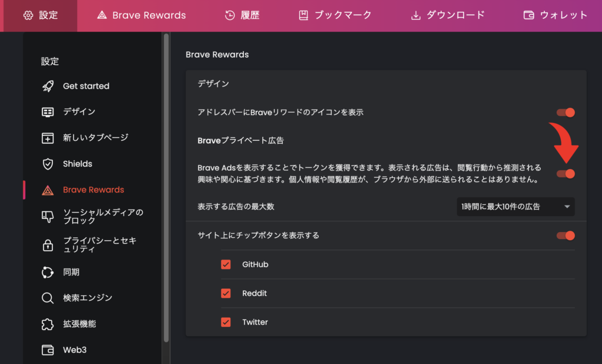
Task: Select Get started in sidebar
Action: tap(86, 86)
